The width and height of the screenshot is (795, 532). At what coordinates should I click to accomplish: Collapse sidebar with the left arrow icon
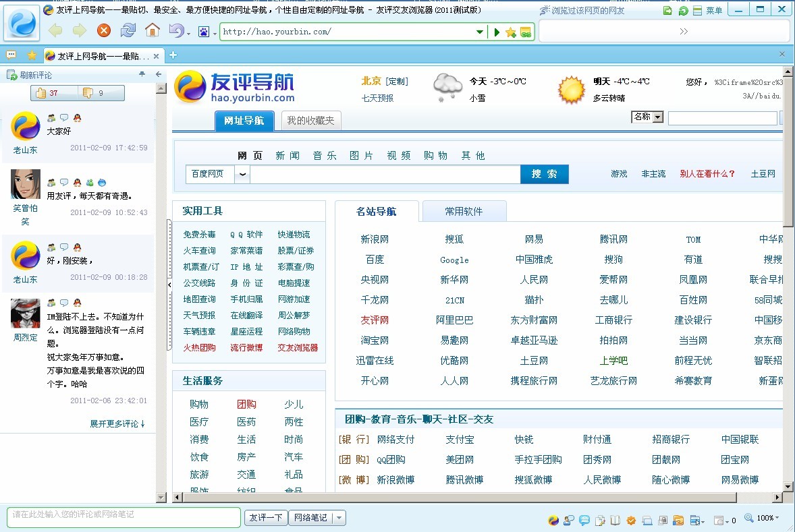point(159,74)
